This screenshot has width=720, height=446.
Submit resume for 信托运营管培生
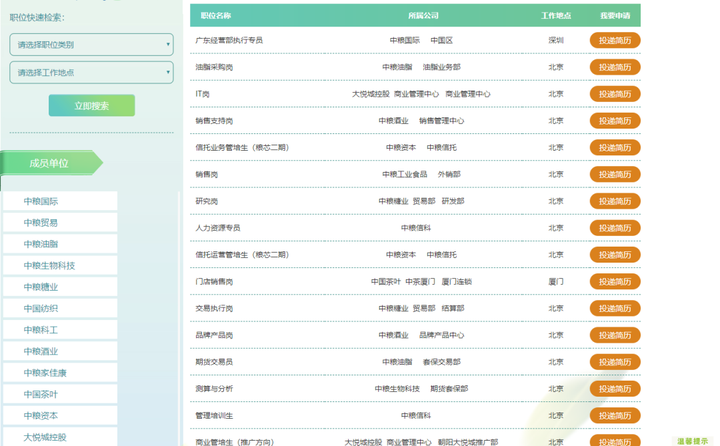coord(615,254)
